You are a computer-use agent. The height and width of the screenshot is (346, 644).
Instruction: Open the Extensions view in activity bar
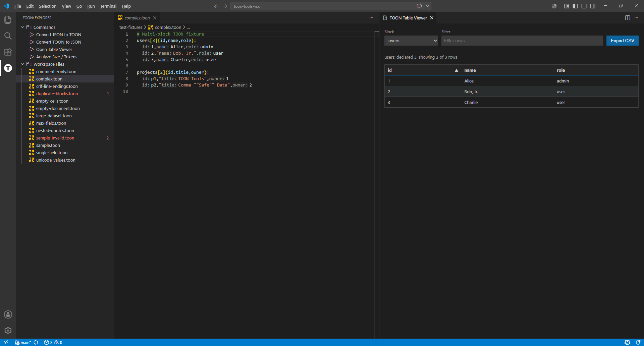tap(8, 52)
